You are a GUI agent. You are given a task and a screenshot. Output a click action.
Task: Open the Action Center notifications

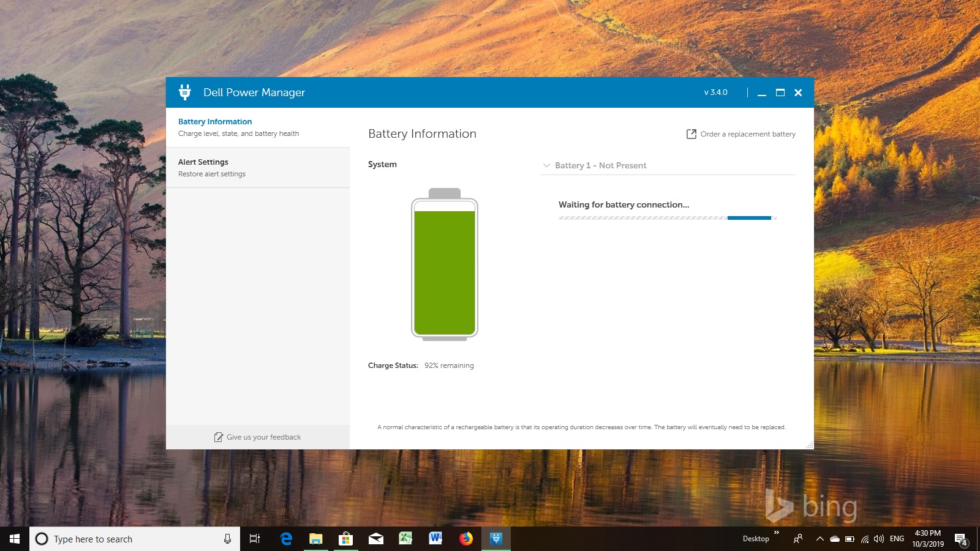tap(960, 539)
